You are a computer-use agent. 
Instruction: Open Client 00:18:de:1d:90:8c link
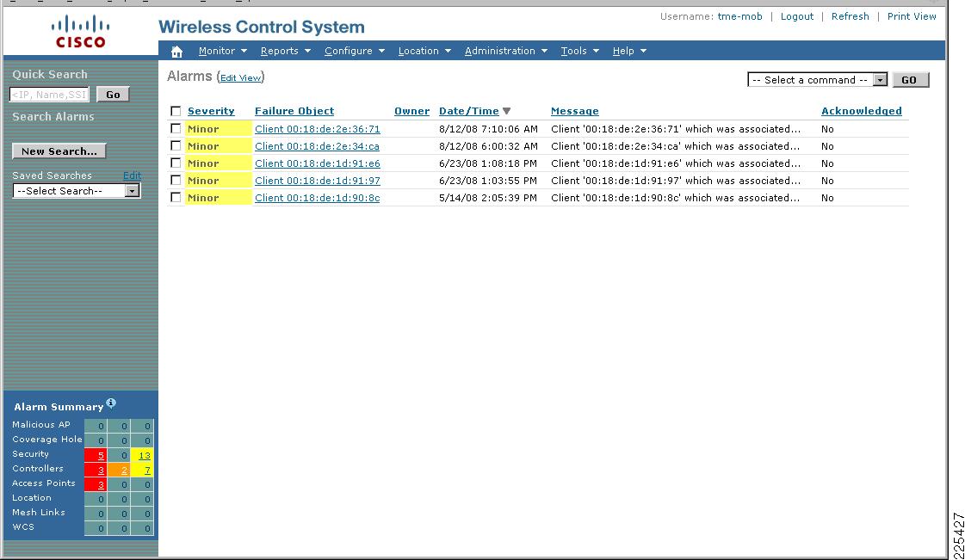click(x=317, y=198)
